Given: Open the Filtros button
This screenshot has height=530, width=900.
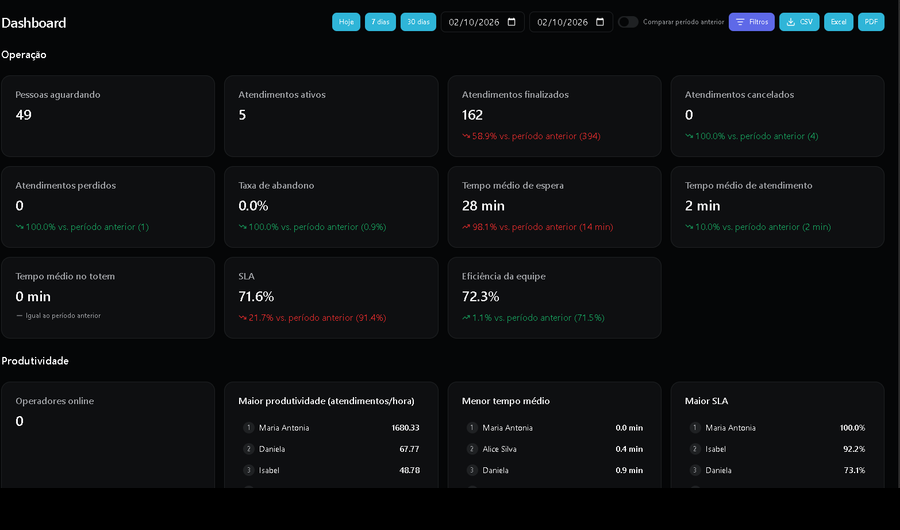Looking at the screenshot, I should (751, 22).
